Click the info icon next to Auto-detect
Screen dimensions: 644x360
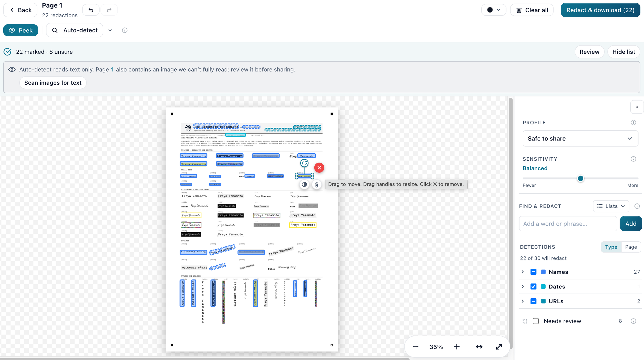point(125,30)
